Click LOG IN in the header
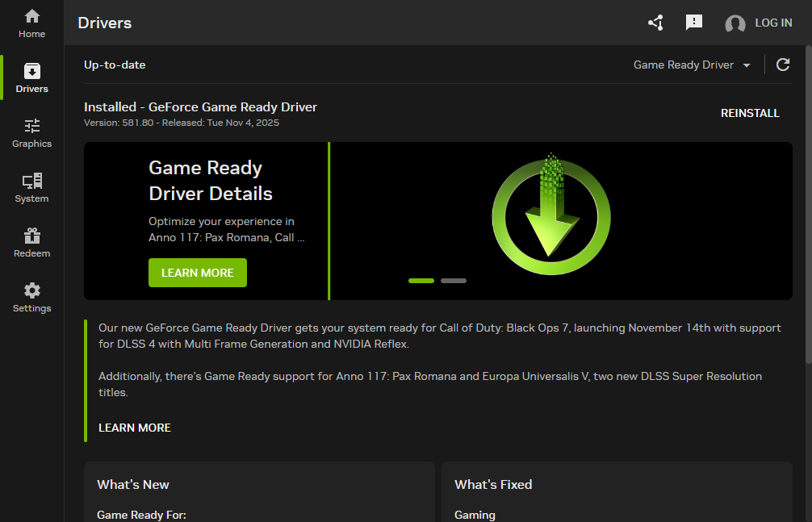 pos(773,23)
